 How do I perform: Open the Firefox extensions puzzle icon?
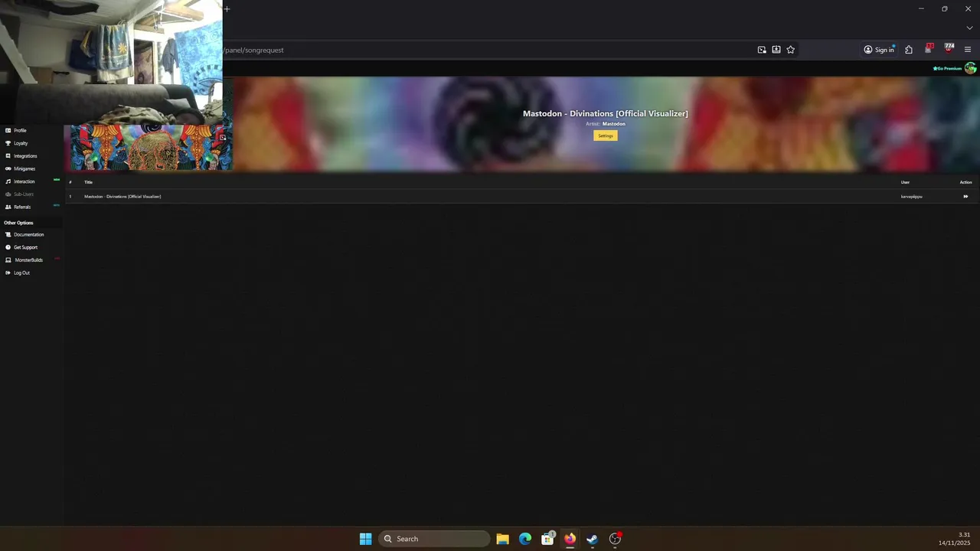point(909,50)
